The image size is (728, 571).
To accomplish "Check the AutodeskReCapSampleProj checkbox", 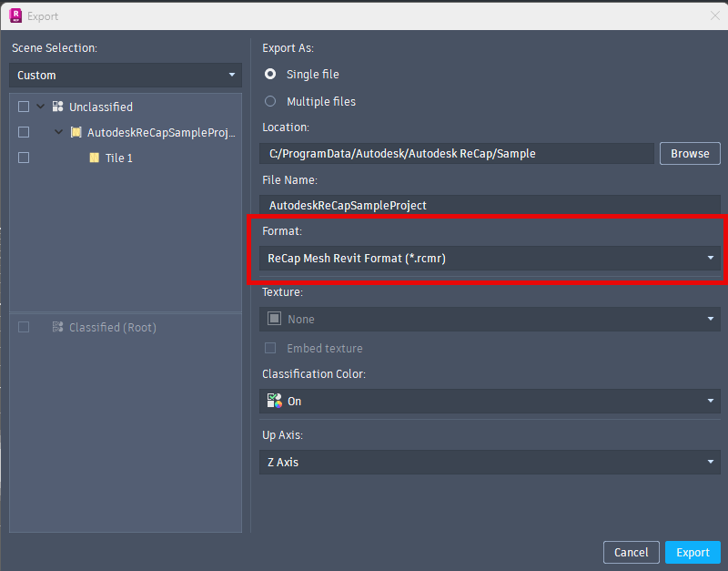I will 24,132.
